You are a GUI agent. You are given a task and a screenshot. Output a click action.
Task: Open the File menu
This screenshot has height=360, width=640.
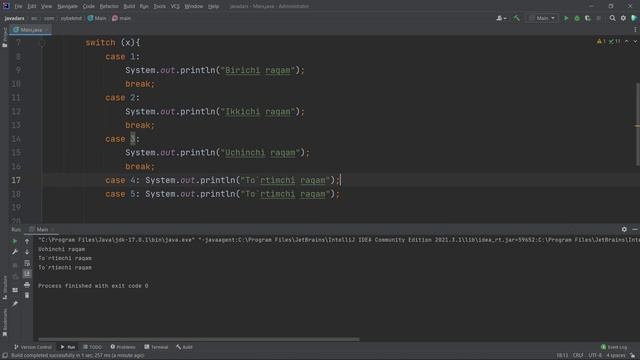(x=18, y=7)
